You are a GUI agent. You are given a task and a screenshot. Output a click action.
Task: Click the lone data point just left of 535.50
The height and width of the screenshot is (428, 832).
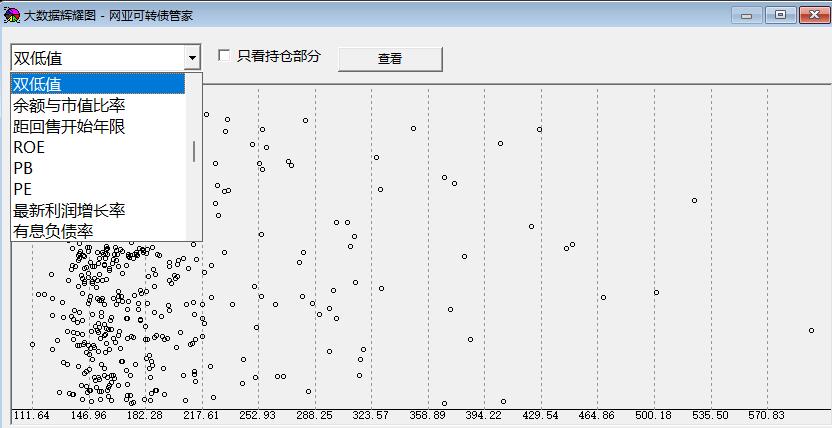[694, 200]
